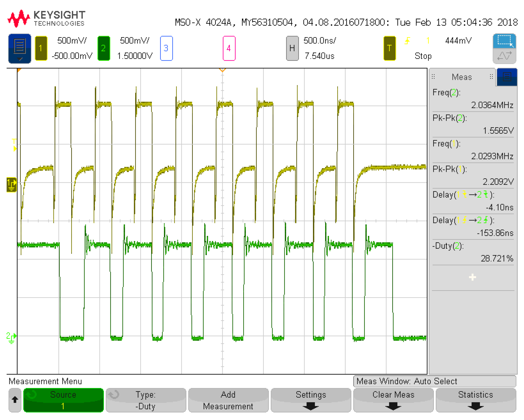Screen dimensions: 524x420
Task: Enable channel 3 blue button
Action: click(x=166, y=48)
